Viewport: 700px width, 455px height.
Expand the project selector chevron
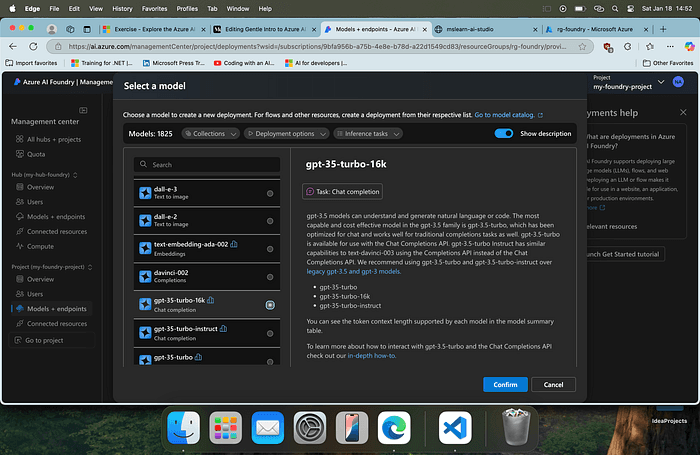coord(661,82)
